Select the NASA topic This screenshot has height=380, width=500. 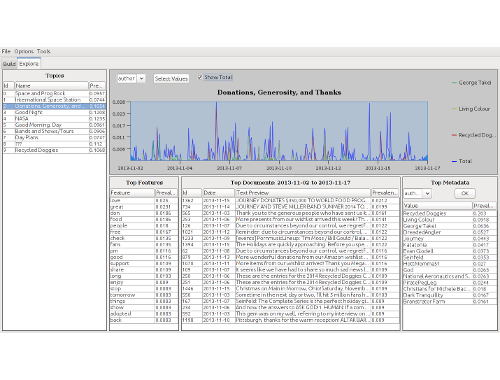54,119
